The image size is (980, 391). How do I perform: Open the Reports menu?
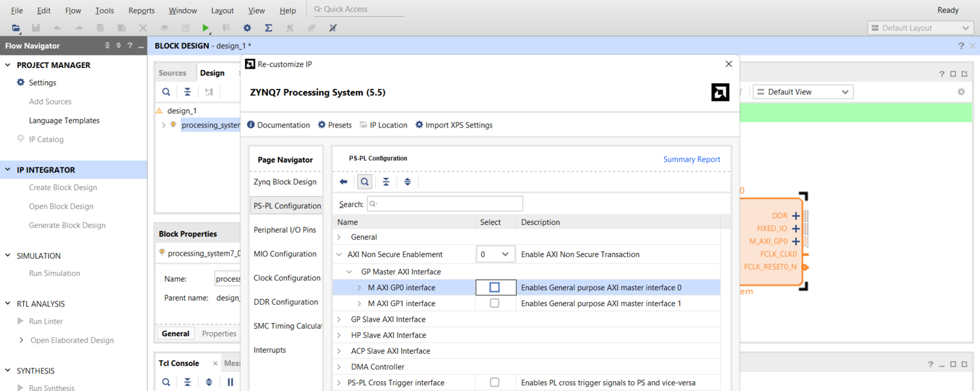pos(141,10)
